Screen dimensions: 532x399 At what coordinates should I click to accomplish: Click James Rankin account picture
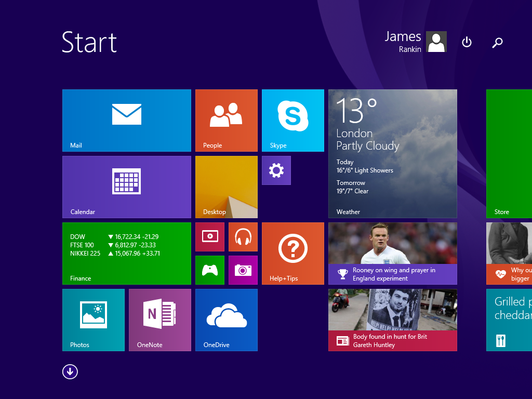coord(436,42)
